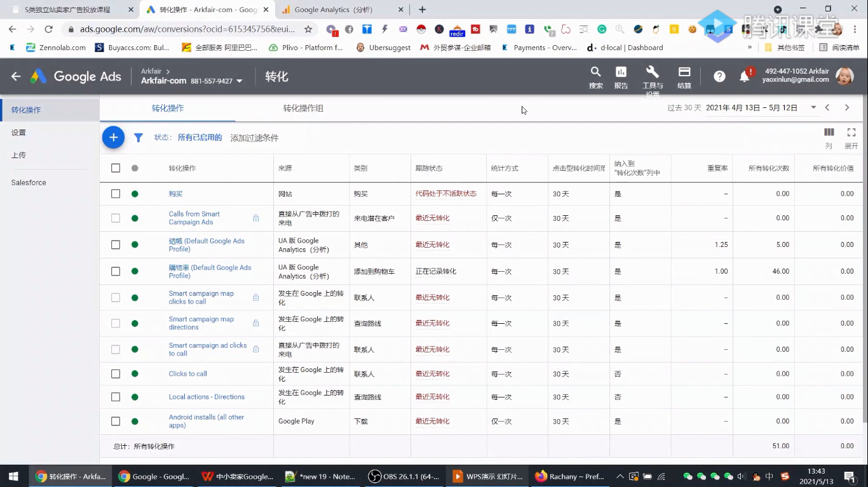Open the 结算 (Billing) card icon
868x487 pixels.
click(x=684, y=76)
